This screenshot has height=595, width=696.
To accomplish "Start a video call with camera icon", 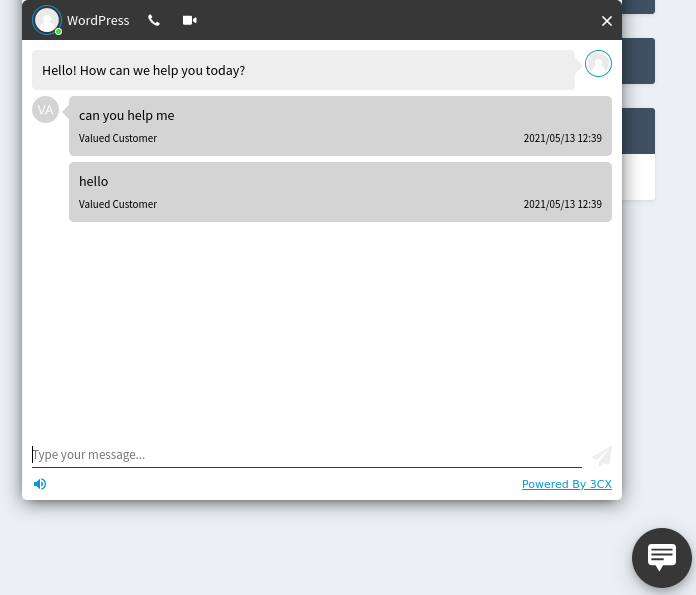I will click(x=189, y=20).
